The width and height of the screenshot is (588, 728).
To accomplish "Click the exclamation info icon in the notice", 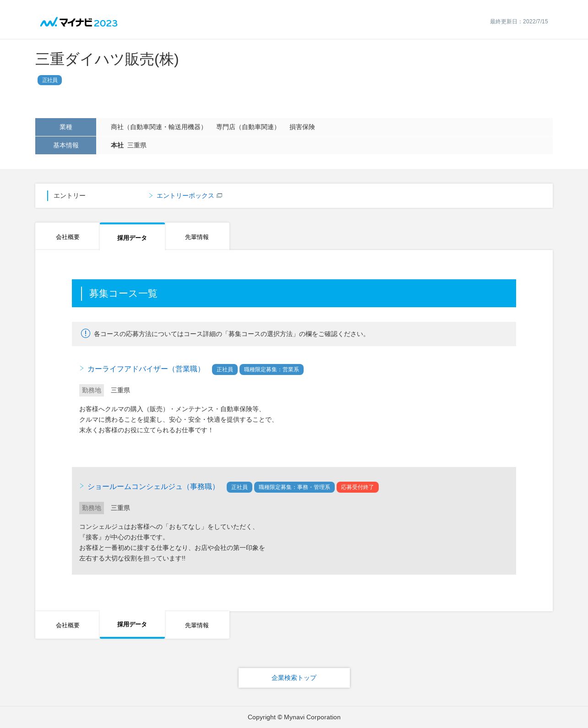I will tap(85, 333).
